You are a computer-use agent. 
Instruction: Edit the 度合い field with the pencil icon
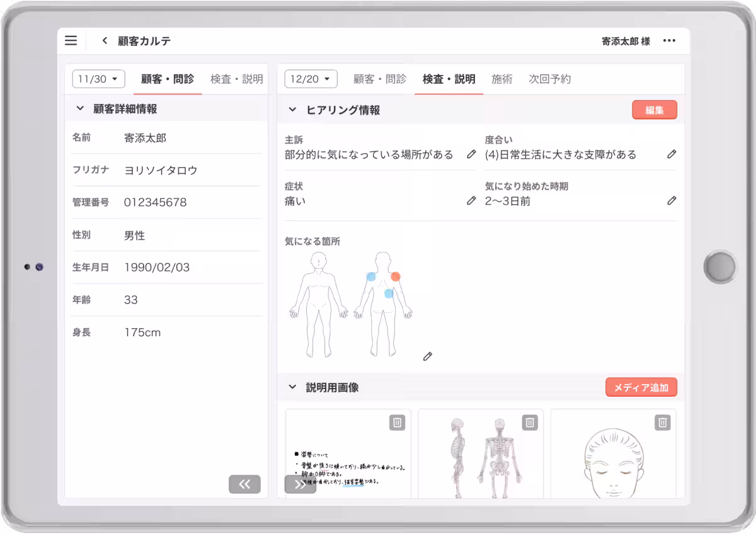click(x=672, y=154)
